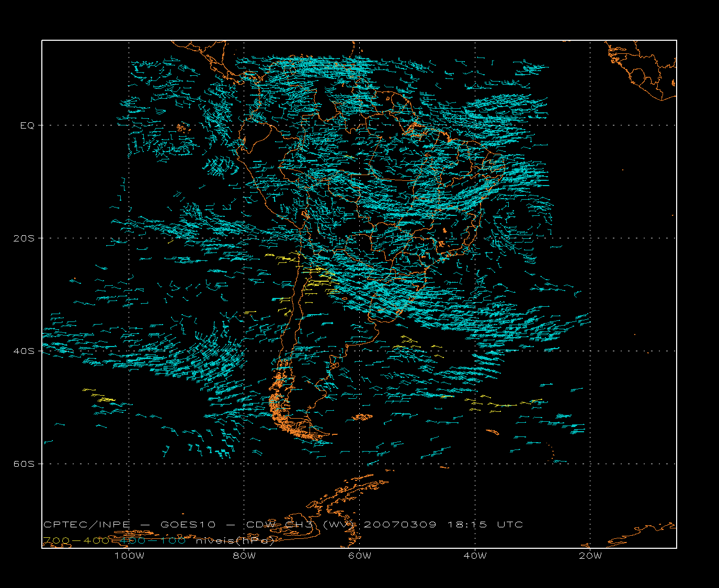Click the niveis(hPa) legend label
Image resolution: width=719 pixels, height=588 pixels.
[x=235, y=541]
